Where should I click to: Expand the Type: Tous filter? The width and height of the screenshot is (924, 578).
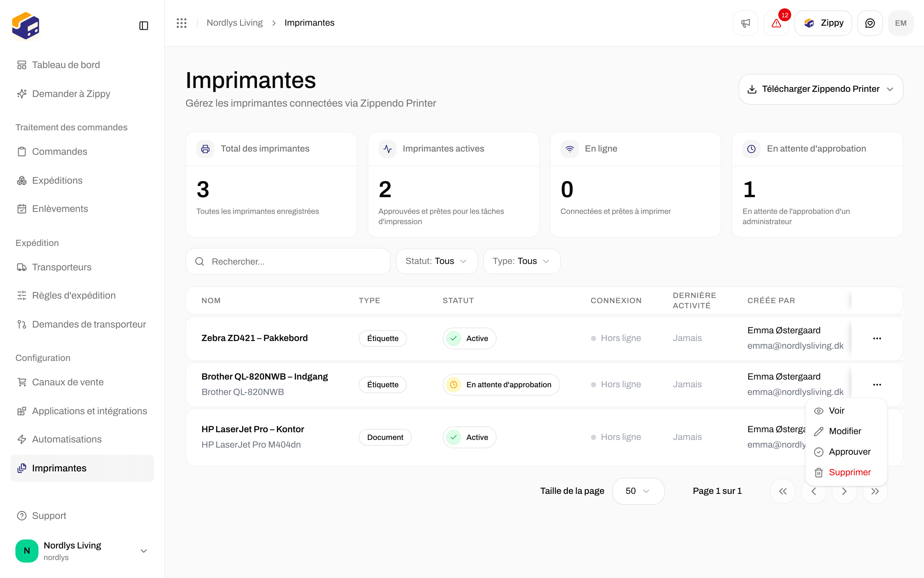click(x=522, y=261)
